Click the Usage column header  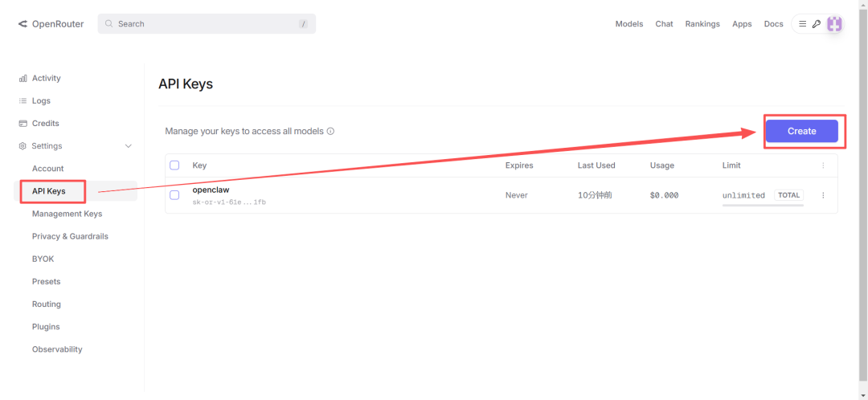[662, 165]
